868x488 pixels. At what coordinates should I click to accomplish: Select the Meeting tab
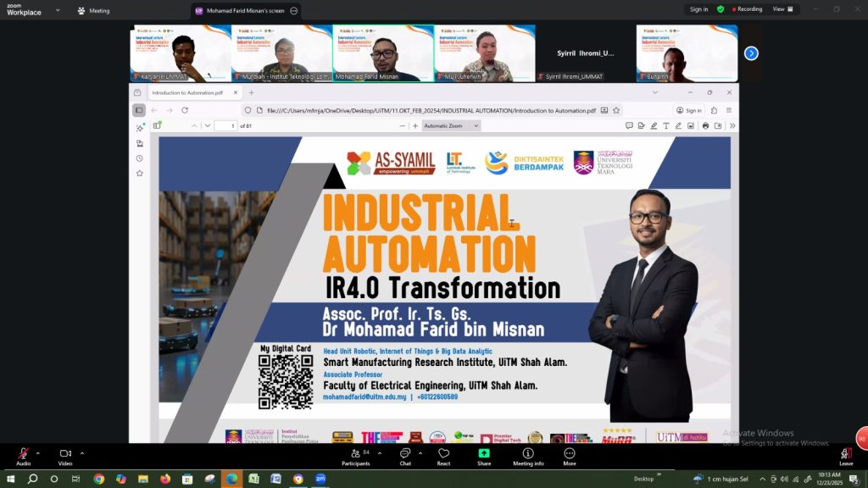93,11
